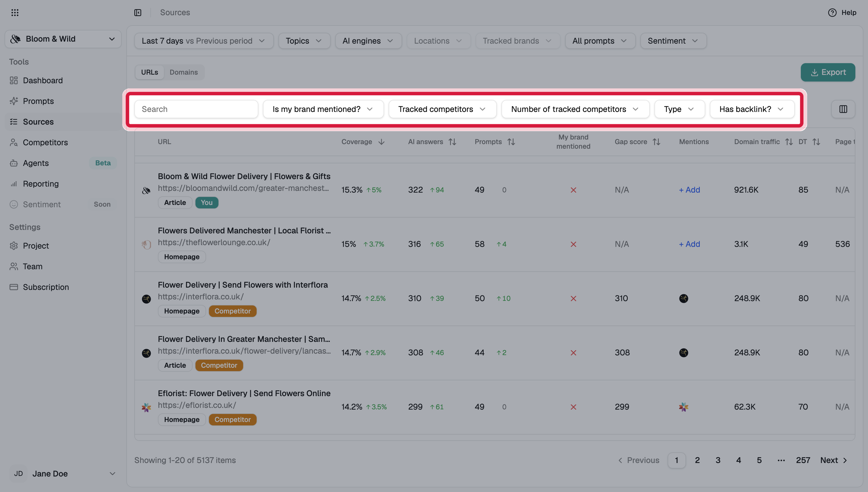
Task: Open the Last 7 days period dropdown
Action: (x=204, y=41)
